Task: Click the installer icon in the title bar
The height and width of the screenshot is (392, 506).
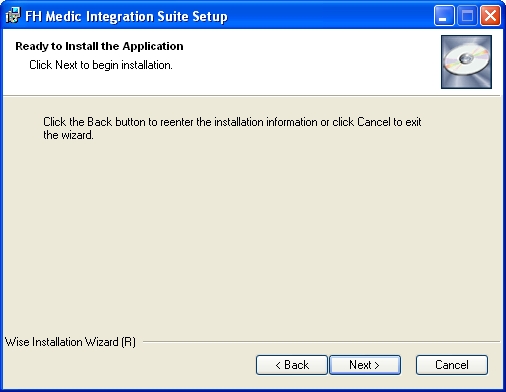Action: click(13, 16)
